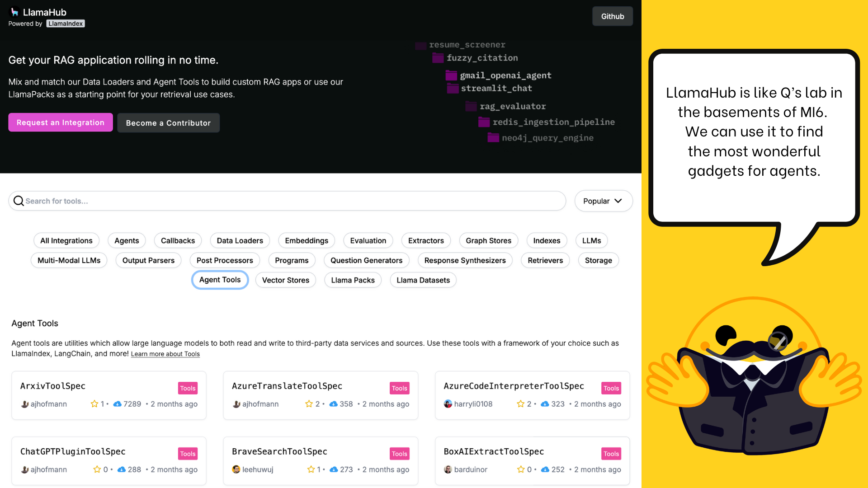Click Become a Contributor button
Screen dimensions: 868x488
click(x=168, y=123)
